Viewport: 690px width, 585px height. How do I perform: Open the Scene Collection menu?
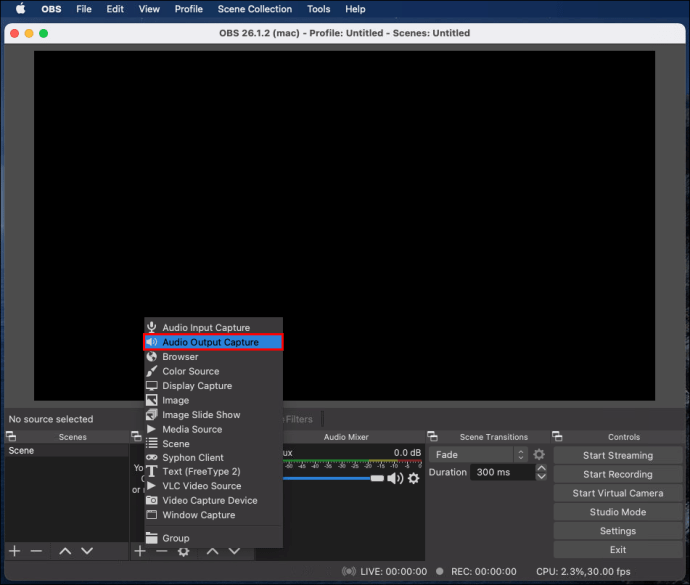(x=254, y=9)
